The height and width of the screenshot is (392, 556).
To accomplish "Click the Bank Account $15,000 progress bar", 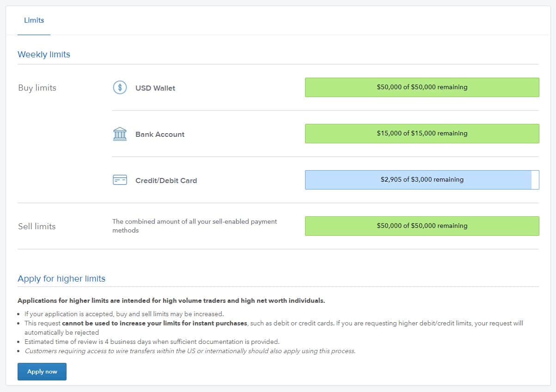I will 422,133.
